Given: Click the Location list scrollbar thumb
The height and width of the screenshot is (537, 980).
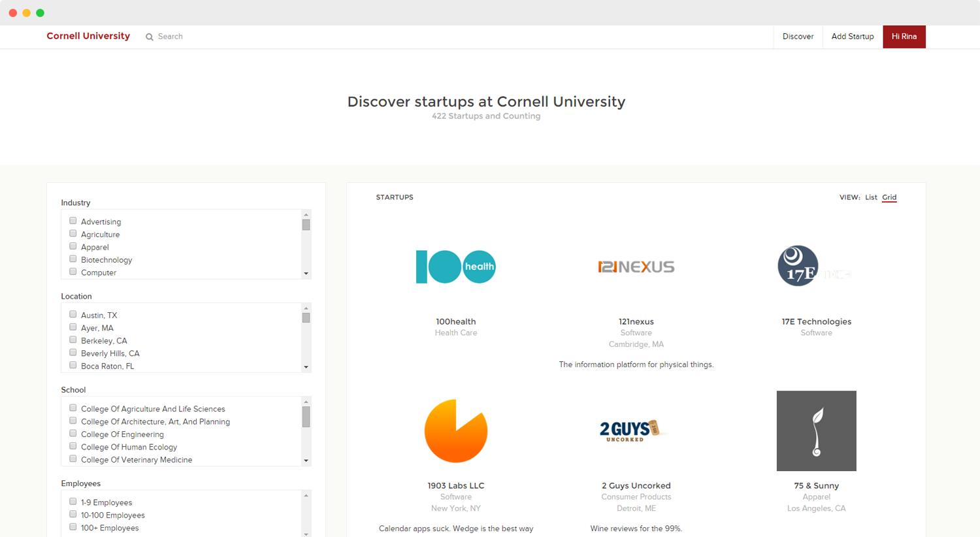Looking at the screenshot, I should (x=306, y=318).
